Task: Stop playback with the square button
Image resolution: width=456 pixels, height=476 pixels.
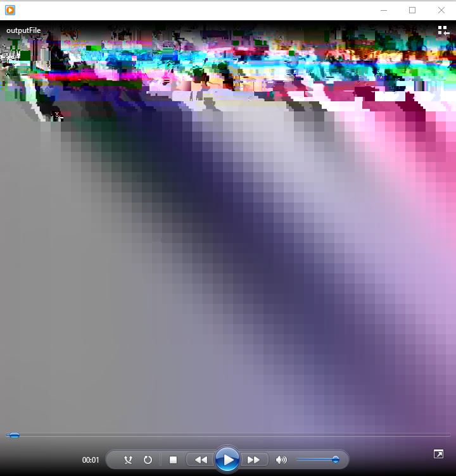Action: click(x=173, y=460)
